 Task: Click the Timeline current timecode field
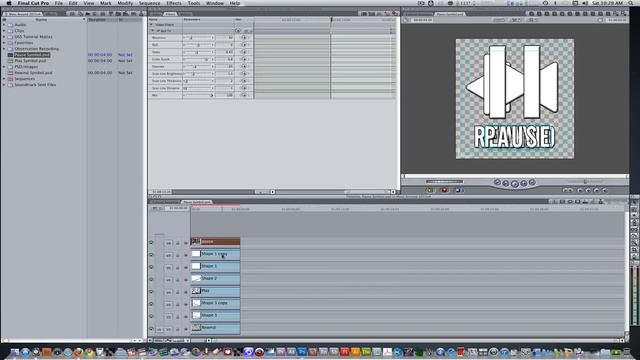click(178, 208)
